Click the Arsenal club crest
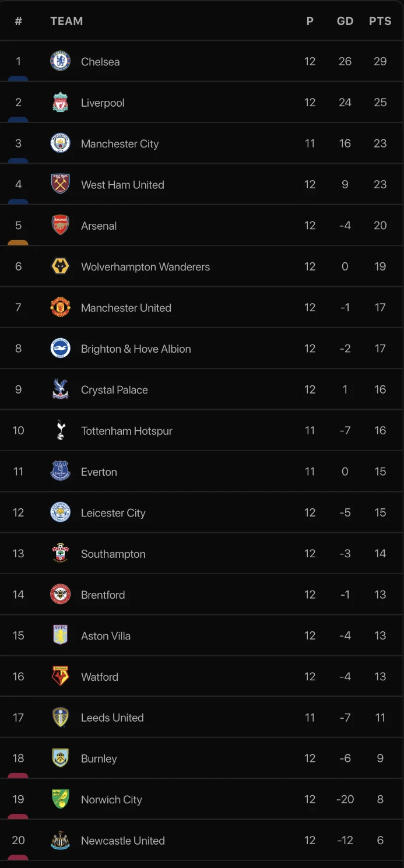 [61, 226]
